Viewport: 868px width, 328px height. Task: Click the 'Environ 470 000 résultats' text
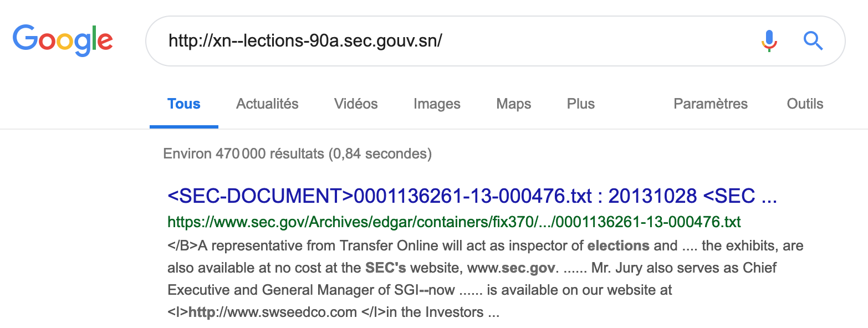(x=297, y=153)
